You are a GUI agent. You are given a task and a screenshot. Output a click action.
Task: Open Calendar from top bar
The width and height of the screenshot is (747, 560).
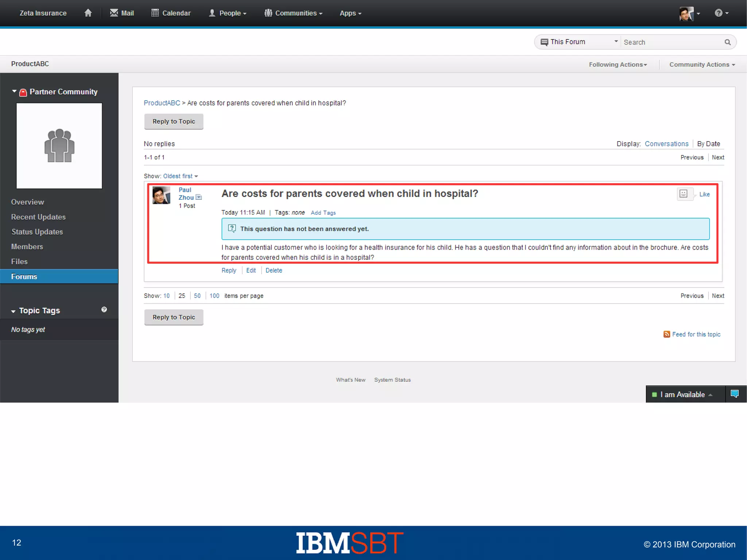pos(171,13)
